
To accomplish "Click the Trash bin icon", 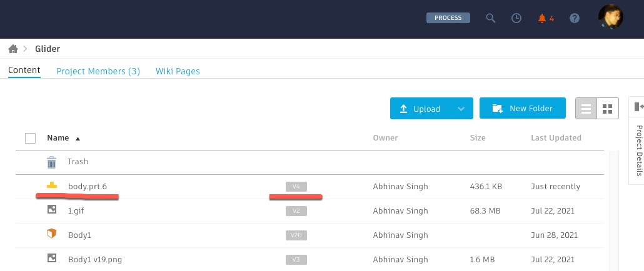I will point(51,162).
